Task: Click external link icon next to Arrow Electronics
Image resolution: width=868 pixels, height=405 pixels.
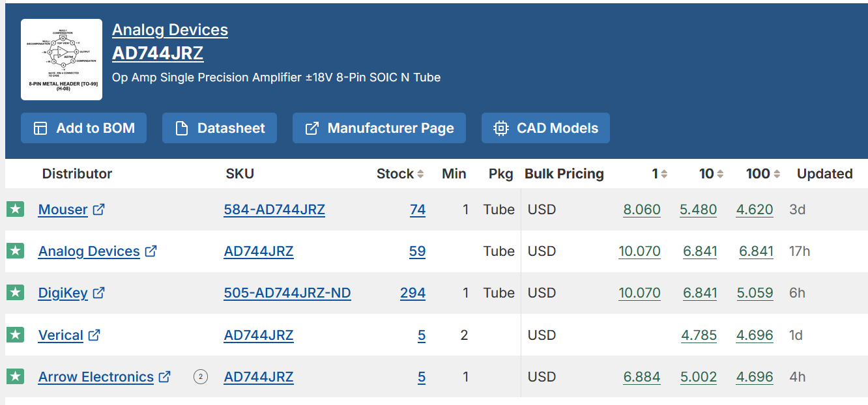Action: coord(164,376)
